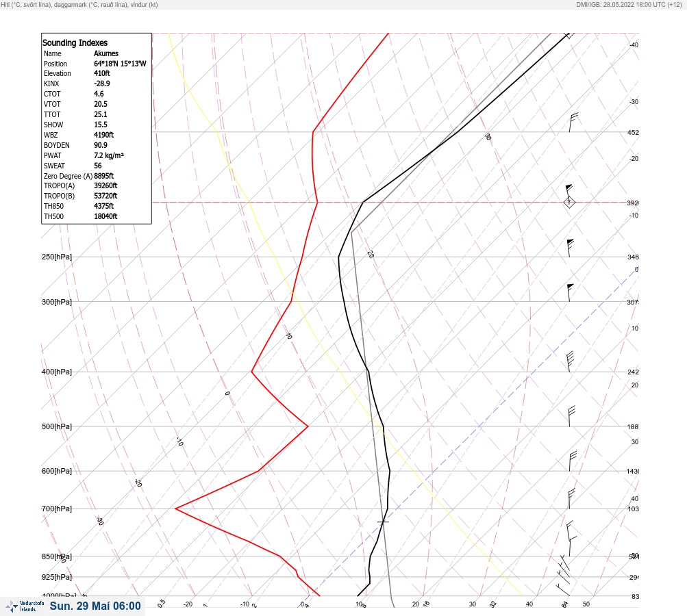Click the DMI/IGB 28.05.2022 18:00 UTC label
This screenshot has width=687, height=616.
[629, 5]
